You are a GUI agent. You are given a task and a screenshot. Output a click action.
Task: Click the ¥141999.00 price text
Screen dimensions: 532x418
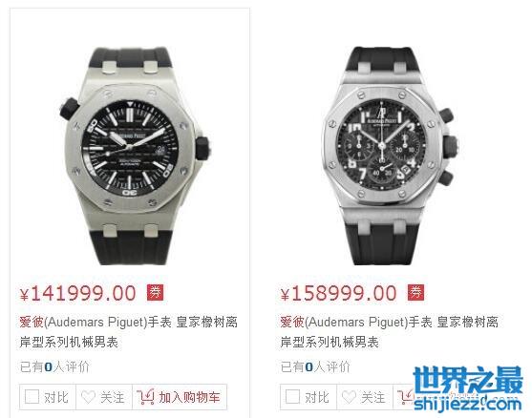[x=77, y=293]
